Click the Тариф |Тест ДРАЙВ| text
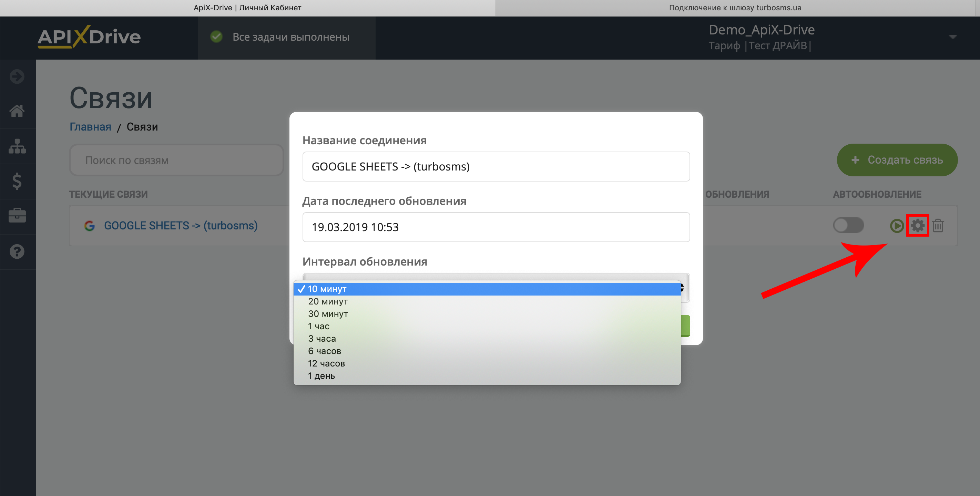 point(760,46)
